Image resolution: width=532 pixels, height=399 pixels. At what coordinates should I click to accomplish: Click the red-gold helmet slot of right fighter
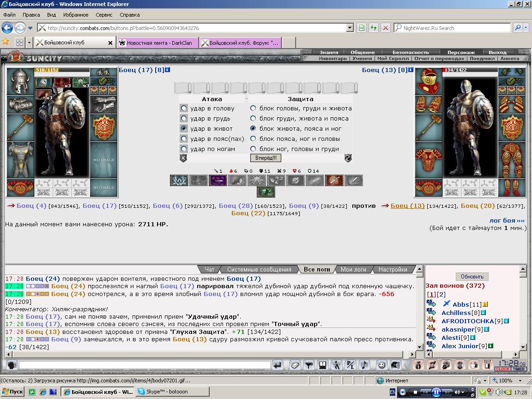(x=429, y=81)
